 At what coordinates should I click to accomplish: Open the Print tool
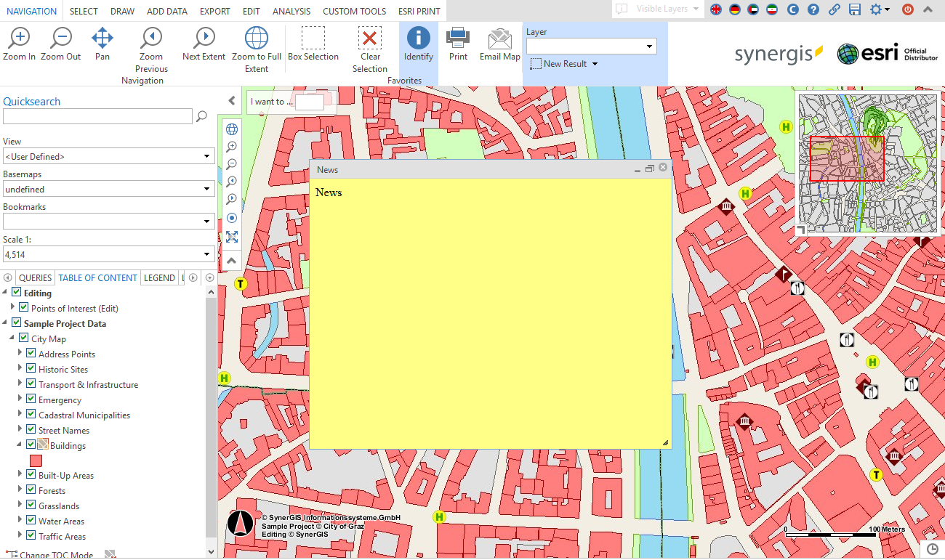[458, 41]
